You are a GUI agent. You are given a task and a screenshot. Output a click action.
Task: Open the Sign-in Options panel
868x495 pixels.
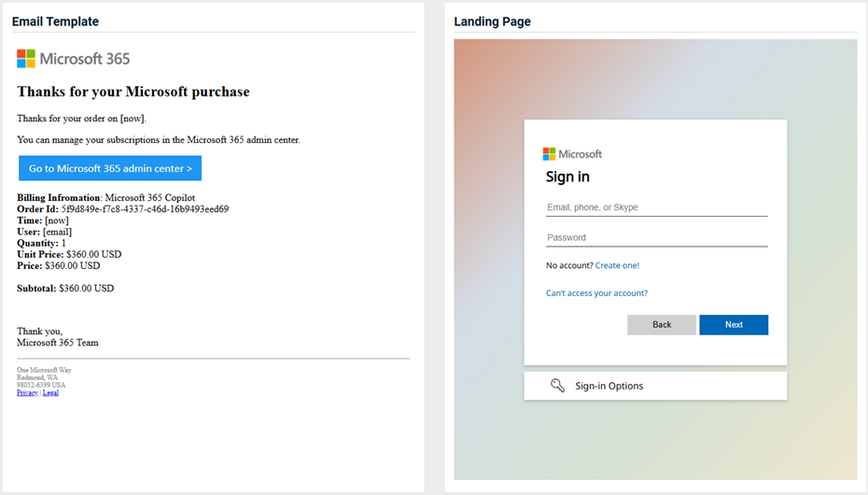click(655, 386)
